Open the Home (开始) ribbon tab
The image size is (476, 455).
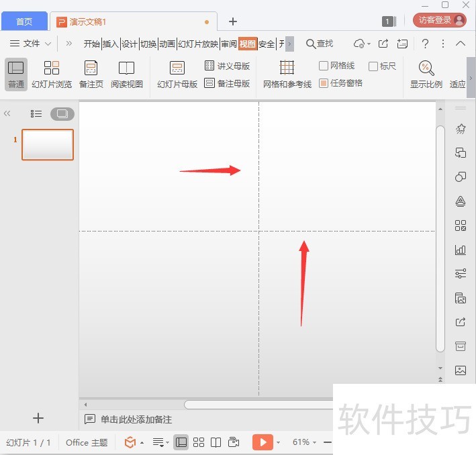click(92, 44)
